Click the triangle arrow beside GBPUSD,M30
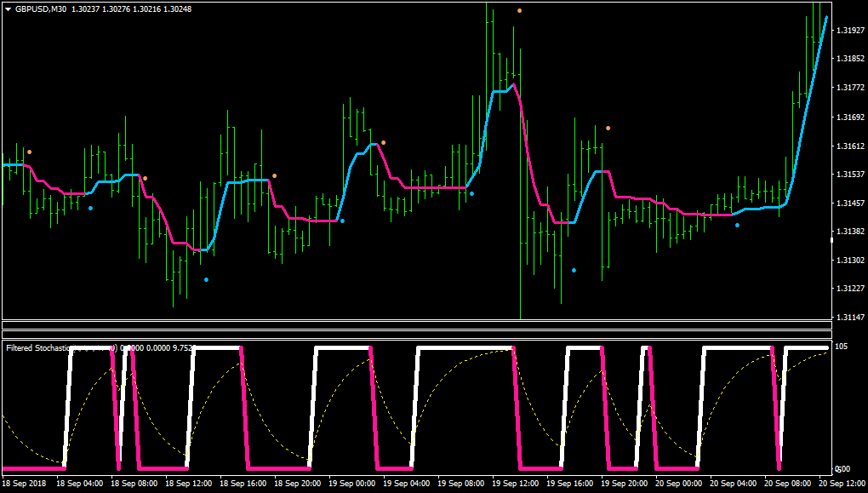This screenshot has width=868, height=493. [9, 9]
